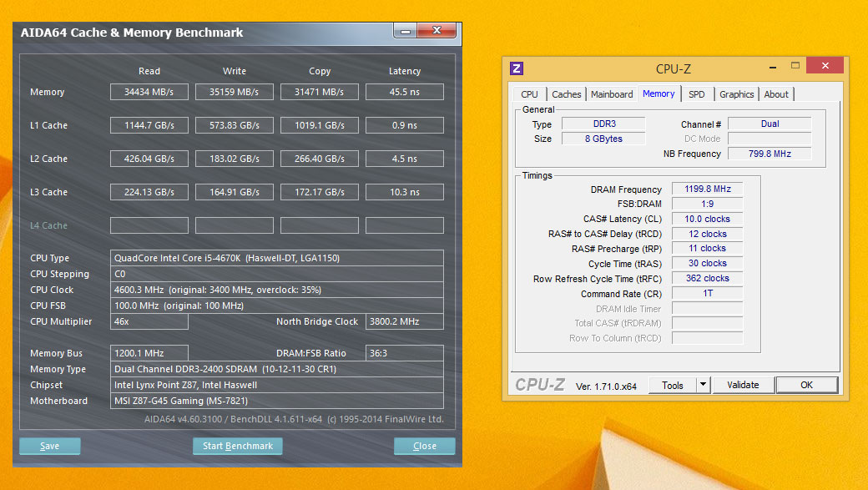Switch to the CPU tab in CPU-Z

pos(529,94)
